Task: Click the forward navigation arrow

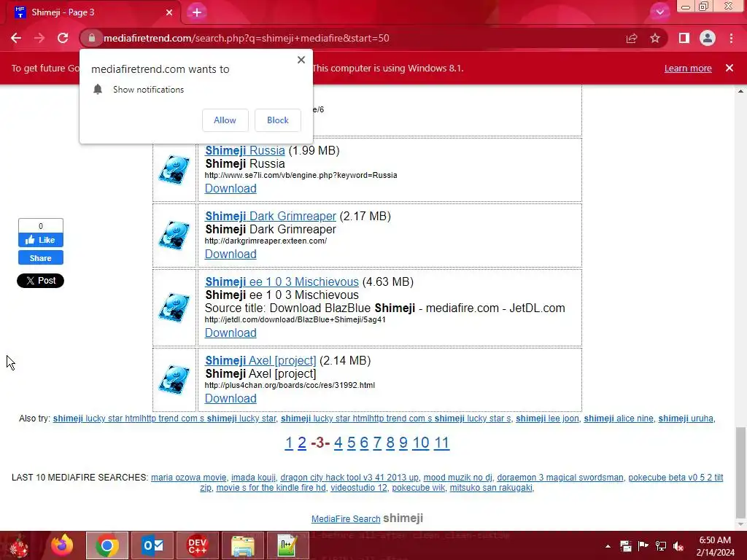Action: (x=39, y=38)
